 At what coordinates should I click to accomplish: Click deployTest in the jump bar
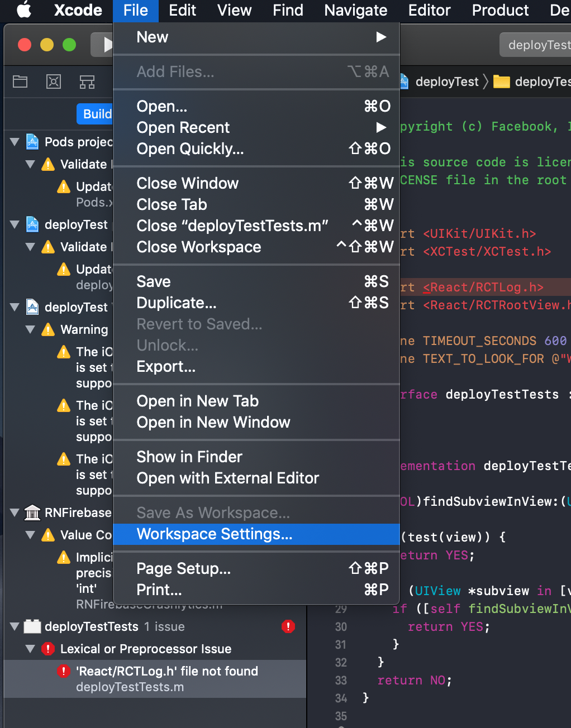pos(447,82)
